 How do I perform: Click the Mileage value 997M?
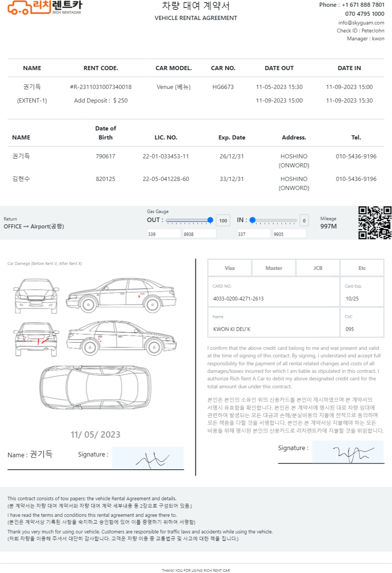tap(329, 227)
